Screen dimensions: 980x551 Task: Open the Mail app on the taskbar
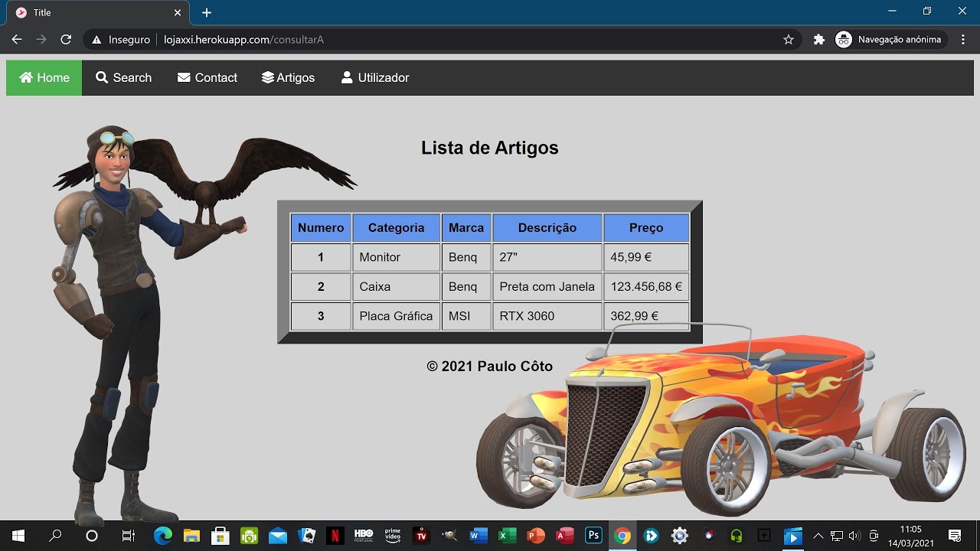pyautogui.click(x=278, y=536)
